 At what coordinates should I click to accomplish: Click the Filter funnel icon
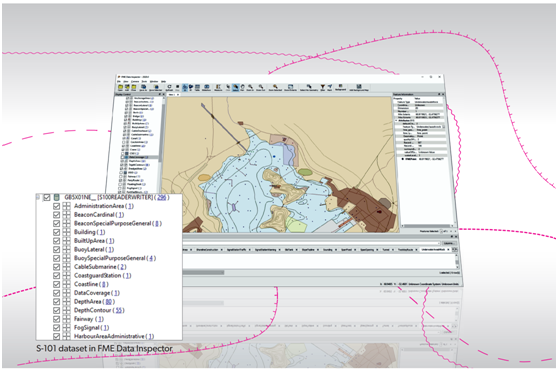point(322,87)
